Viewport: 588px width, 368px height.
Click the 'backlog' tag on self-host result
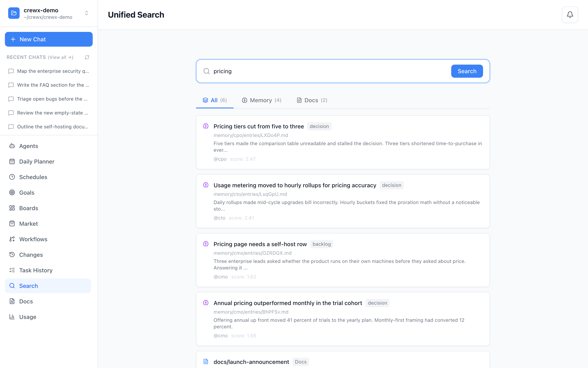pyautogui.click(x=322, y=244)
